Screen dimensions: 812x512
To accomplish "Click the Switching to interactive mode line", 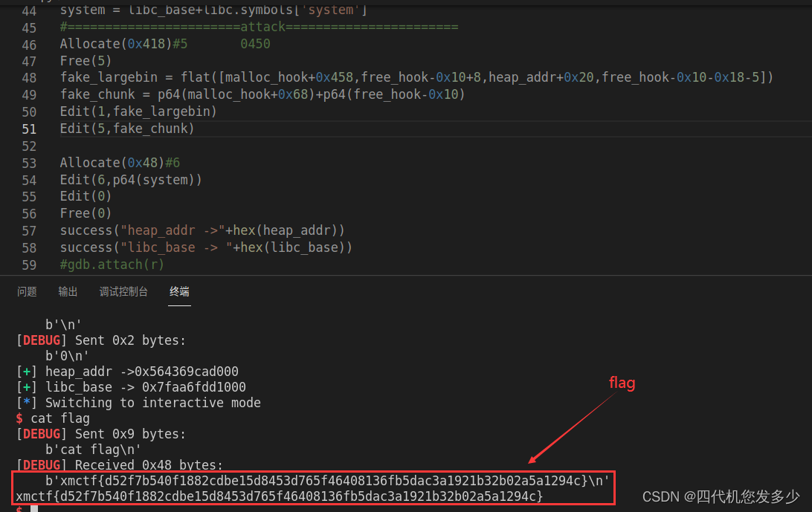I will tap(139, 403).
